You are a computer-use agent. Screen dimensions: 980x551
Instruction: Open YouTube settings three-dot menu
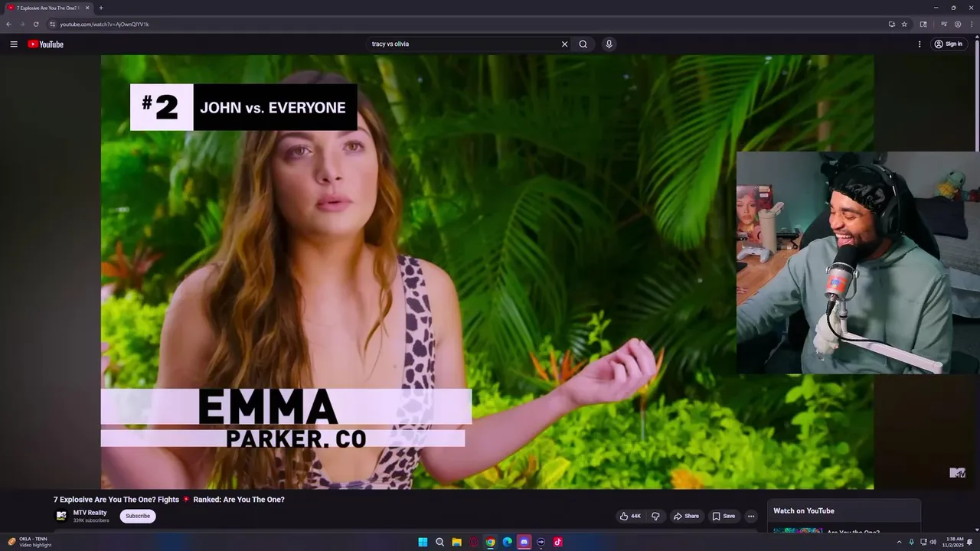pyautogui.click(x=920, y=44)
